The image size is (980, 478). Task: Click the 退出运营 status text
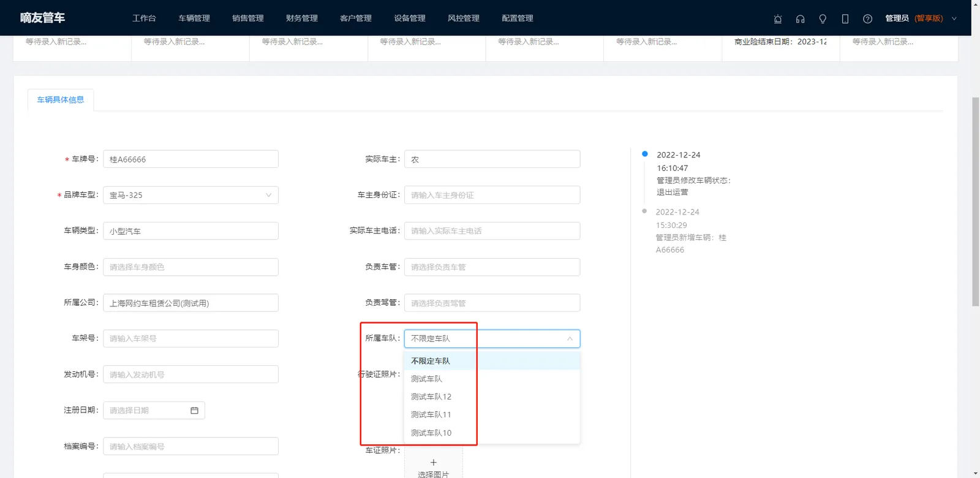tap(673, 192)
